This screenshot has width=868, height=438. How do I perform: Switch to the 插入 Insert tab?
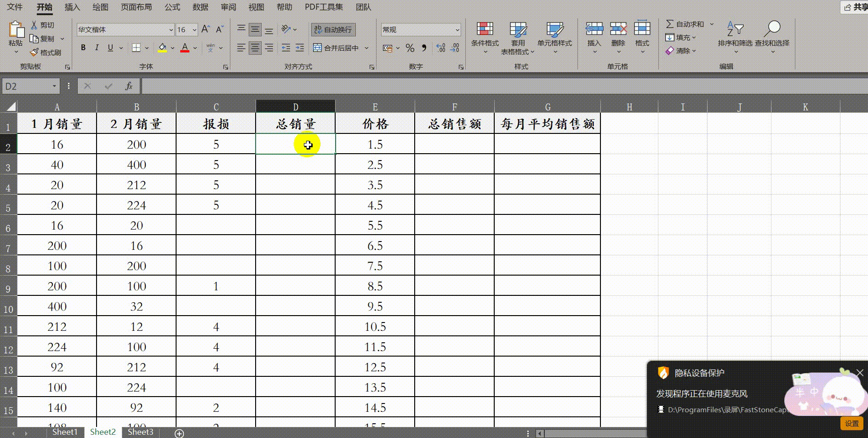pyautogui.click(x=72, y=7)
